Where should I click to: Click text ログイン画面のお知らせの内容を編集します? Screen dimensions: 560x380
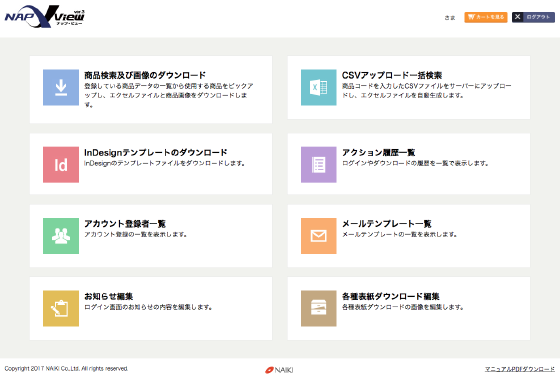[x=148, y=307]
